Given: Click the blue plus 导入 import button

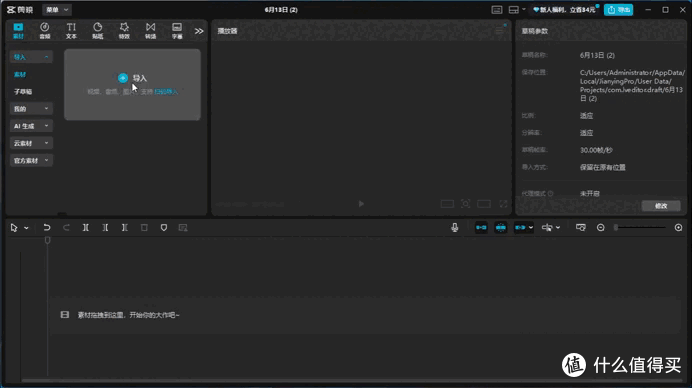Looking at the screenshot, I should tap(123, 78).
